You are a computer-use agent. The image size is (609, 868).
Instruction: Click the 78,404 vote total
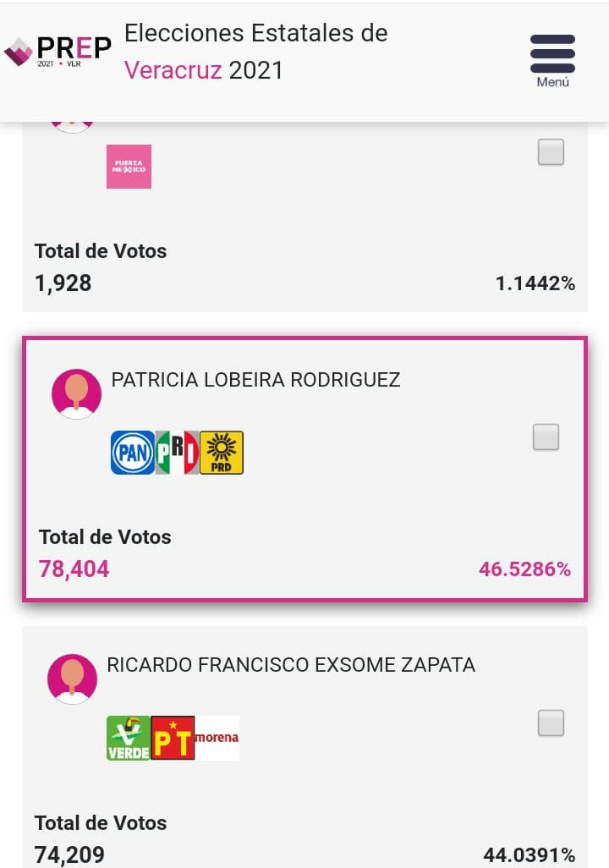(74, 569)
